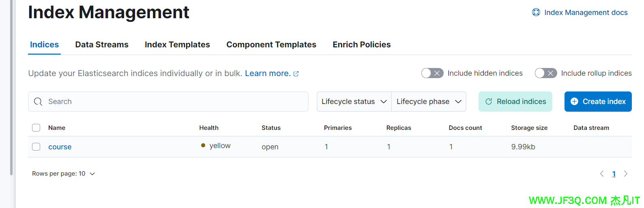Image resolution: width=644 pixels, height=208 pixels.
Task: Switch to the Data Streams tab
Action: point(102,45)
